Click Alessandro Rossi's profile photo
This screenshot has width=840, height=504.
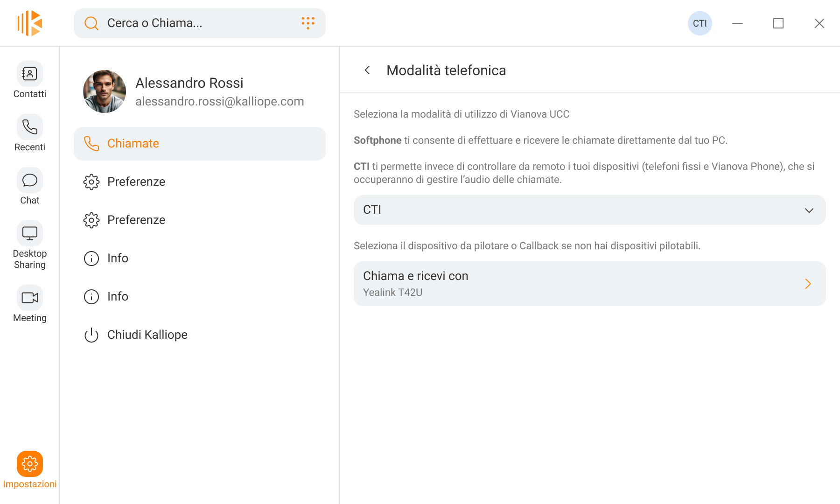coord(105,91)
